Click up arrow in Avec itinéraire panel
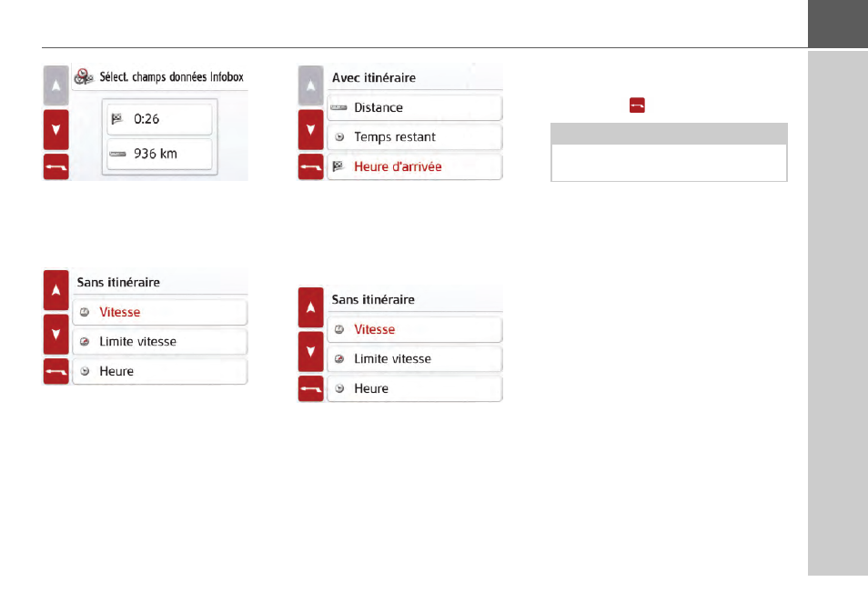The image size is (868, 612). pos(310,85)
